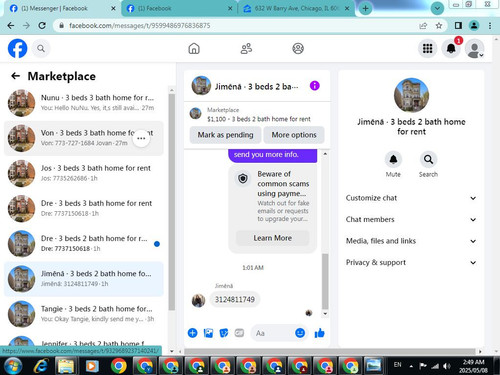Click the More options button

pyautogui.click(x=294, y=135)
